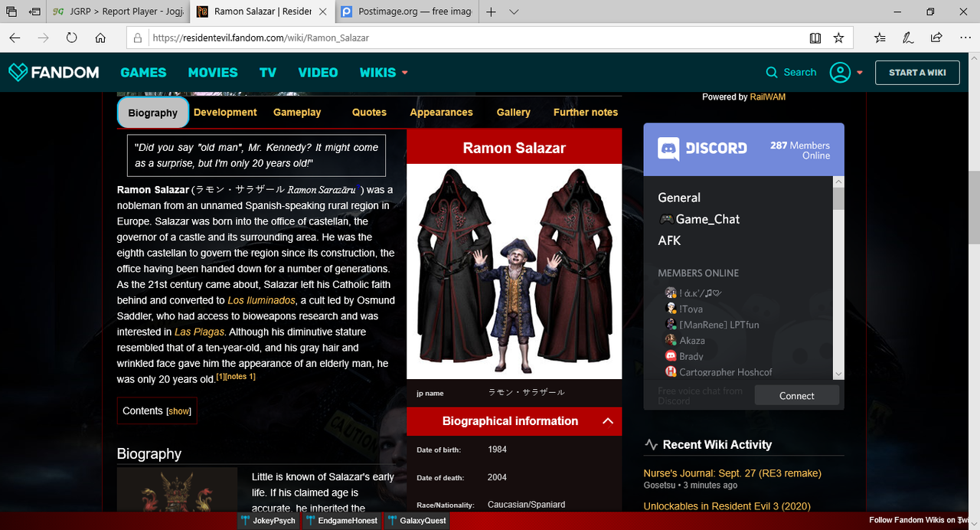Click Discord widget scrollbar down arrow
This screenshot has height=530, width=980.
838,374
